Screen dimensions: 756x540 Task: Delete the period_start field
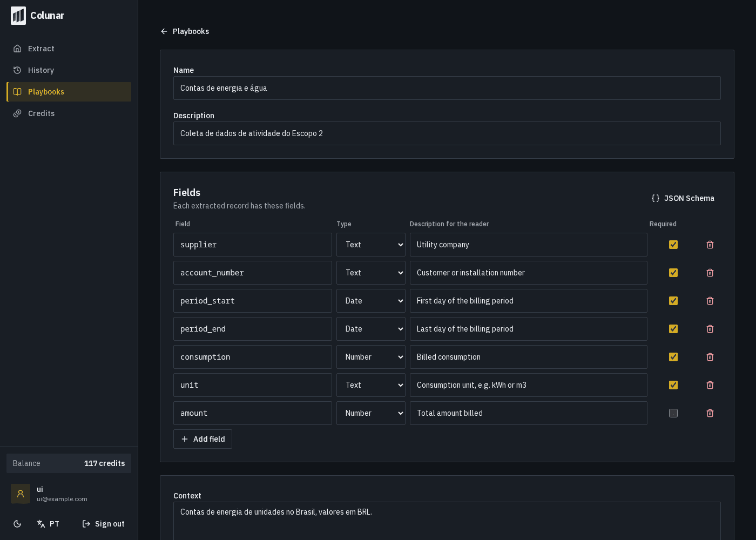710,301
